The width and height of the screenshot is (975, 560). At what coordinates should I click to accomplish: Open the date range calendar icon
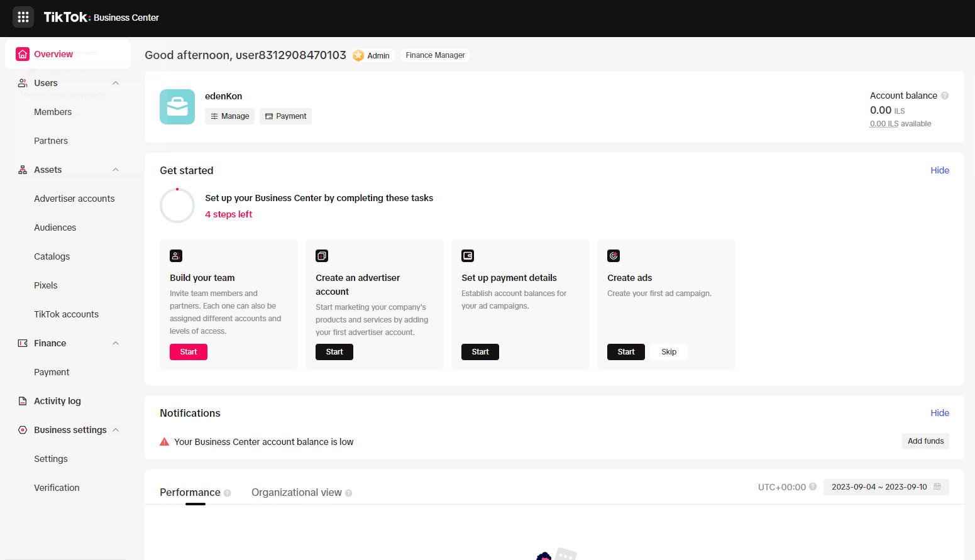pyautogui.click(x=937, y=486)
